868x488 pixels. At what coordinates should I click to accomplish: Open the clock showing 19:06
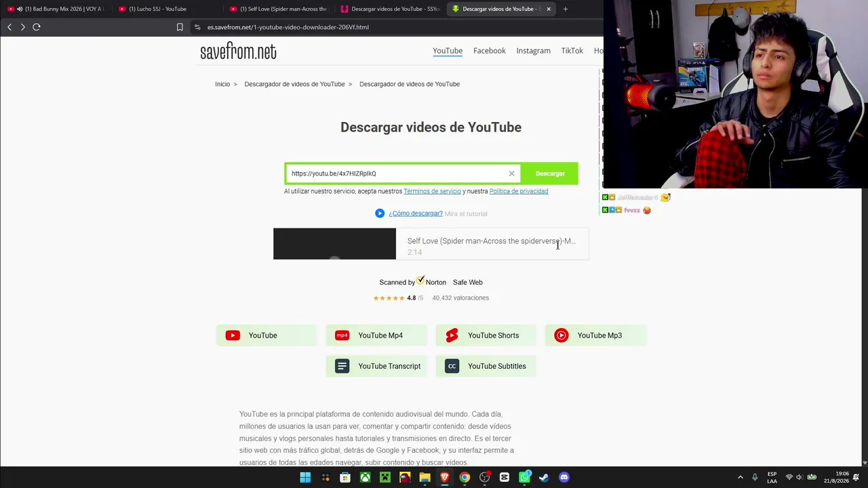(x=836, y=477)
